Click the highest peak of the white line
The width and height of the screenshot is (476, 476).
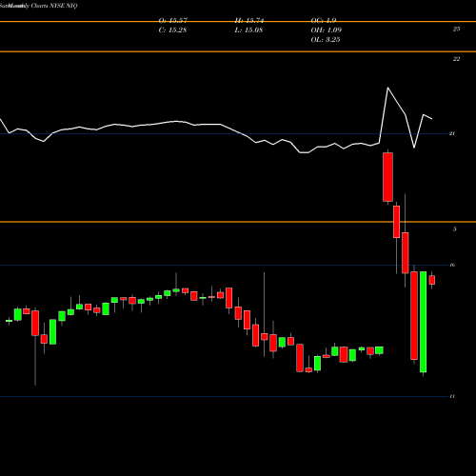point(387,88)
